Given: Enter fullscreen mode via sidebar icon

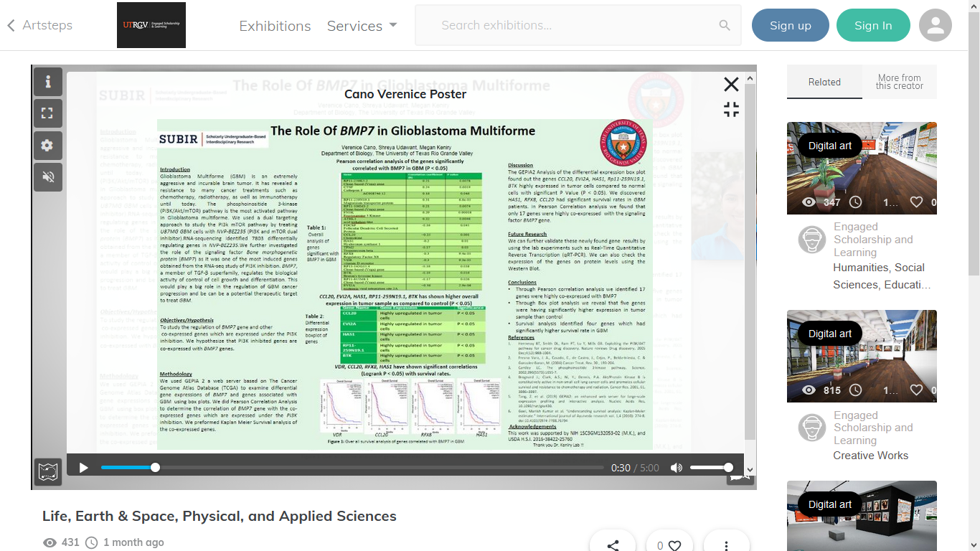Looking at the screenshot, I should [47, 113].
